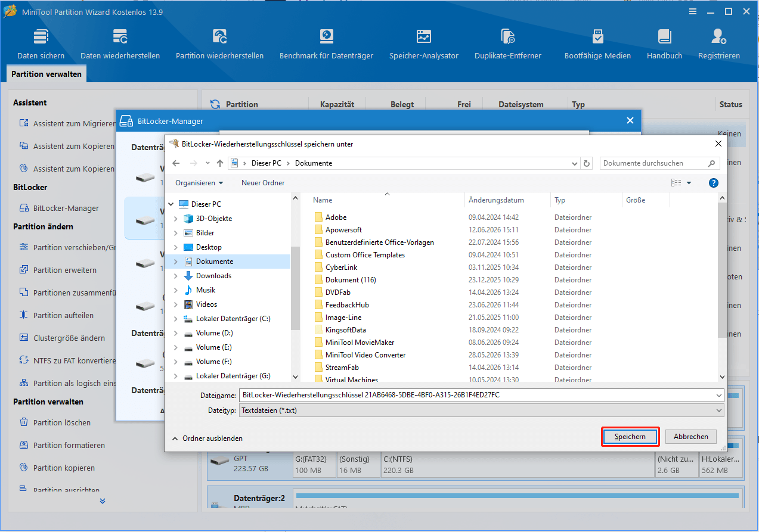Expand sidebar double-chevron at bottom
Viewport: 759px width, 532px height.
(x=103, y=501)
